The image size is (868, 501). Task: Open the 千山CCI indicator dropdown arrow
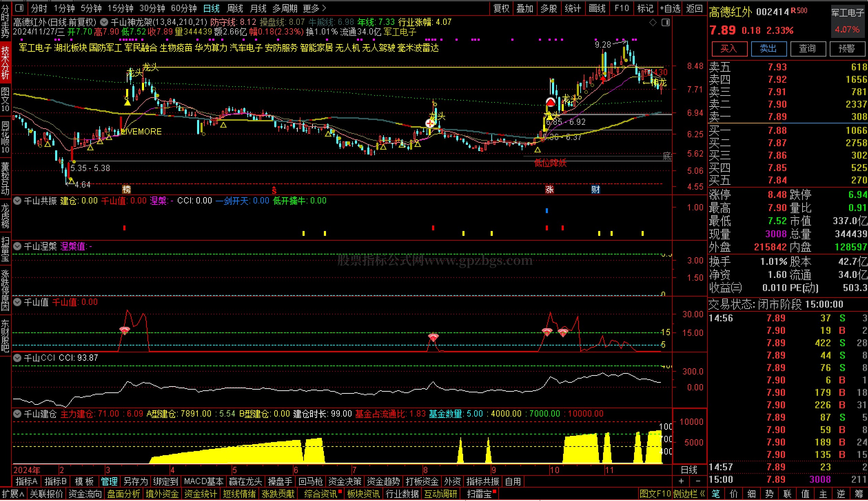[x=17, y=358]
